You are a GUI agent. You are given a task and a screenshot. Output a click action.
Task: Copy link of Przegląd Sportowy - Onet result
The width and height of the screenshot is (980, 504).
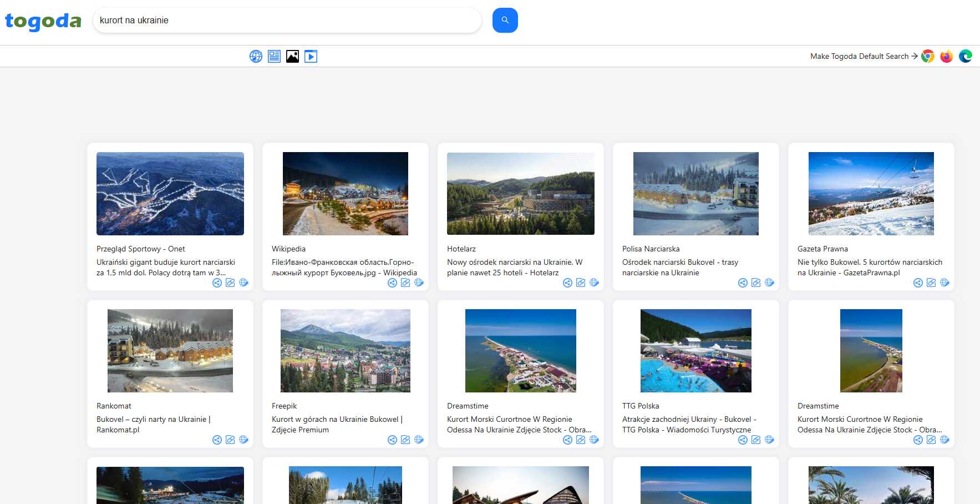pyautogui.click(x=230, y=283)
